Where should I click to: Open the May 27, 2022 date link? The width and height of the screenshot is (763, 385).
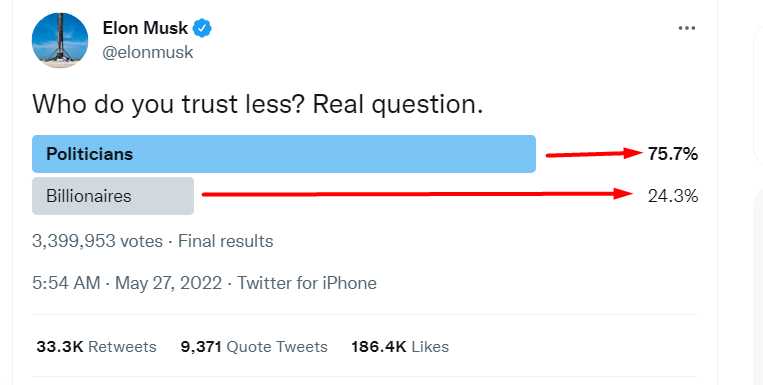click(x=168, y=283)
